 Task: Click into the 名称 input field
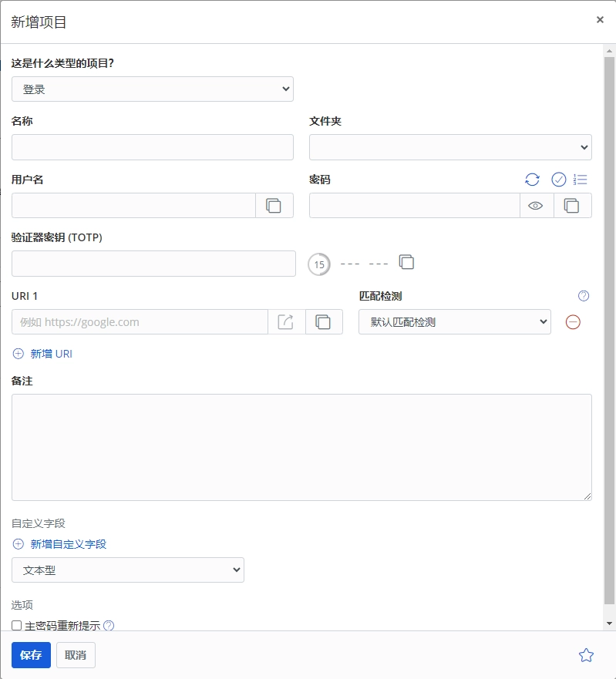tap(153, 147)
